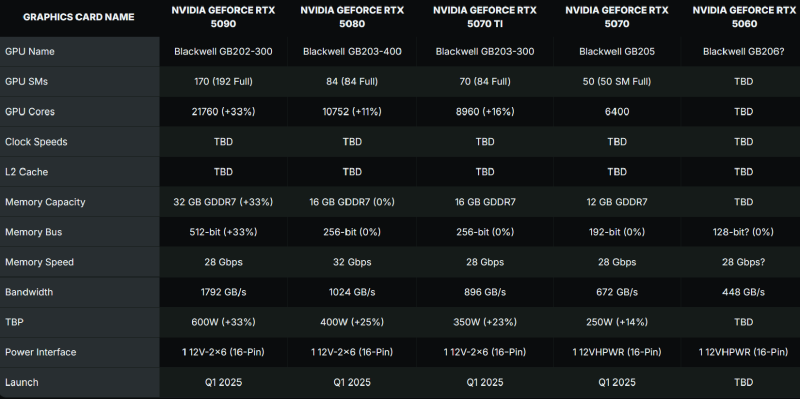The width and height of the screenshot is (800, 399).
Task: Select the NVIDIA GeForce RTX 5080 column header
Action: (x=352, y=17)
